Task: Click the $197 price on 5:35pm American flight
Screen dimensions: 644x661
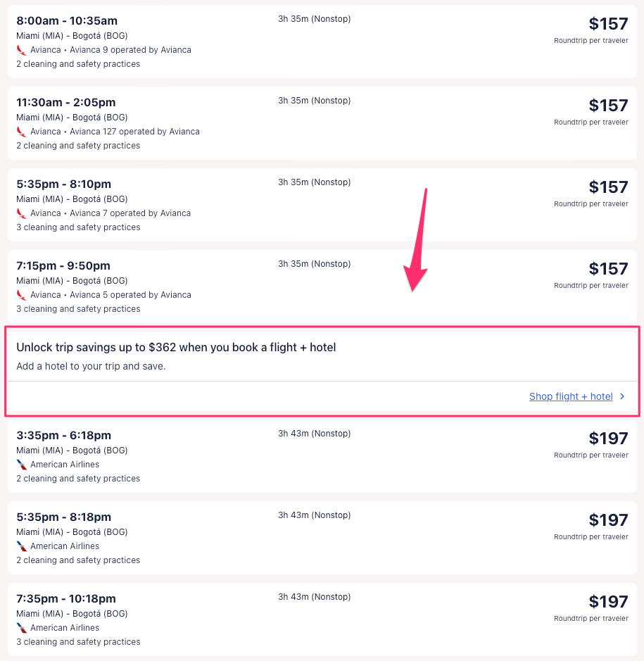Action: pos(608,520)
